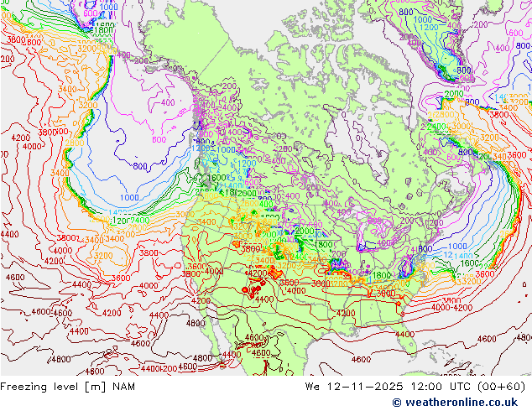Click the "4800" contour label beside Baja California
The width and height of the screenshot is (532, 411).
196,323
